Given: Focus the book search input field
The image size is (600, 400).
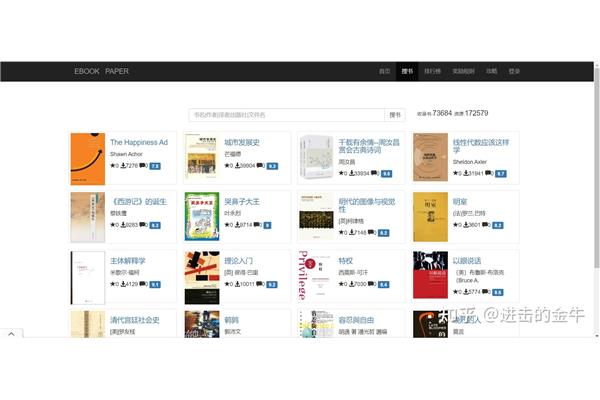Looking at the screenshot, I should point(287,115).
